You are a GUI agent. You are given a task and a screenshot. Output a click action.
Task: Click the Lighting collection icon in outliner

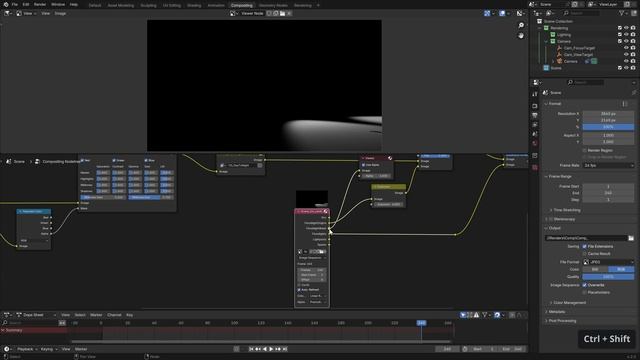(553, 35)
